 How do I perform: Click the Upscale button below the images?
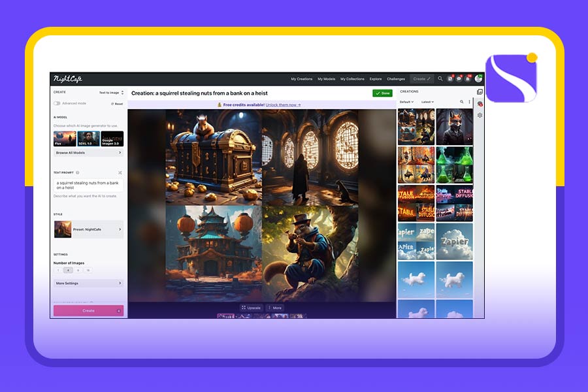[251, 308]
